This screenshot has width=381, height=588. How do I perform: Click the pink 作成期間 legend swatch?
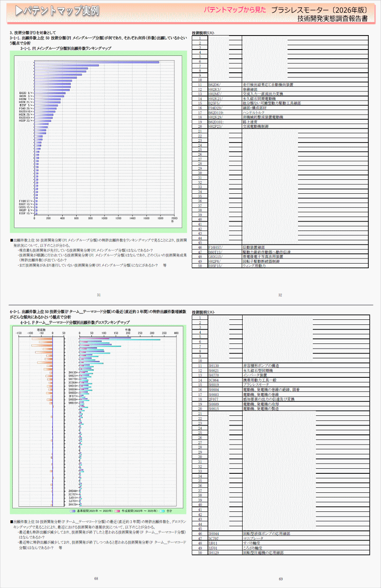[117, 511]
